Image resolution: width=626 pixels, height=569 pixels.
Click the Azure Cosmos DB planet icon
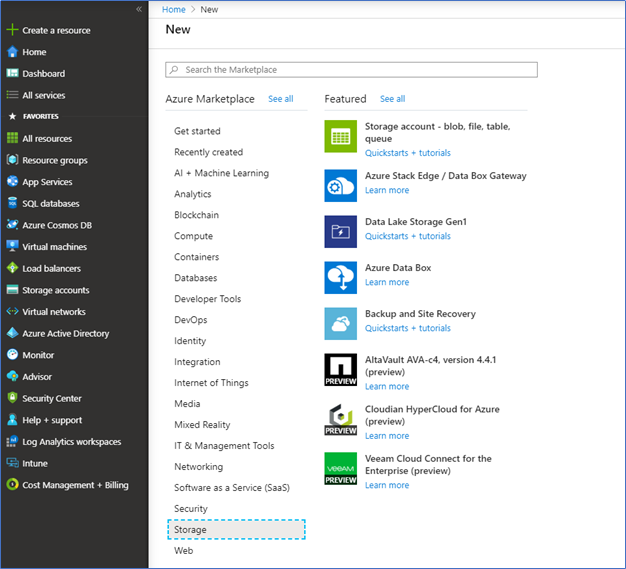coord(12,224)
